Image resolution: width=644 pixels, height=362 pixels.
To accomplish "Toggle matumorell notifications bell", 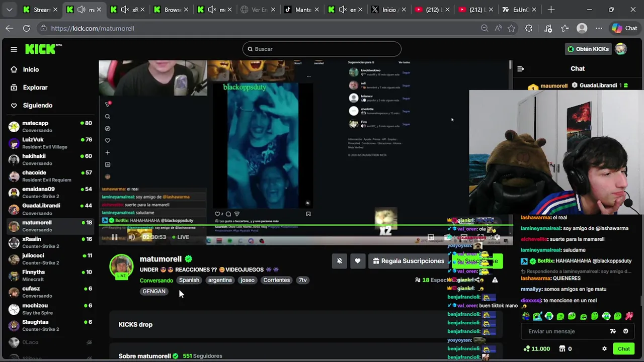I will 340,261.
